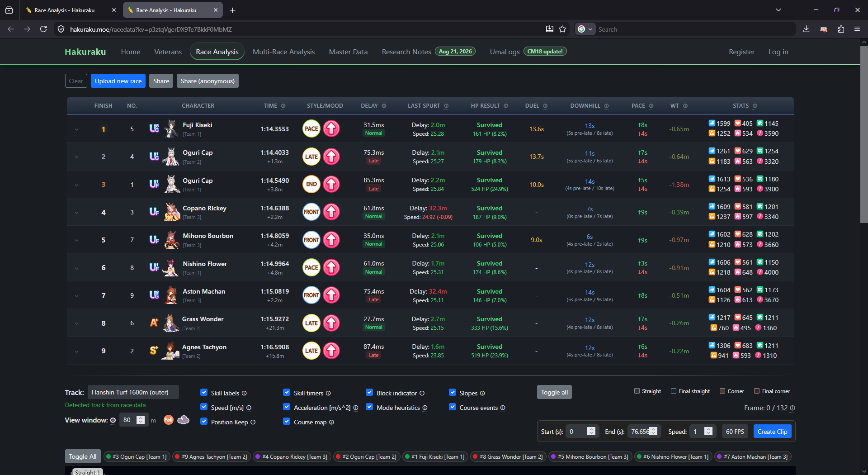Expand the Agnes Tachyon row details
Viewport: 868px width, 475px height.
pyautogui.click(x=76, y=351)
